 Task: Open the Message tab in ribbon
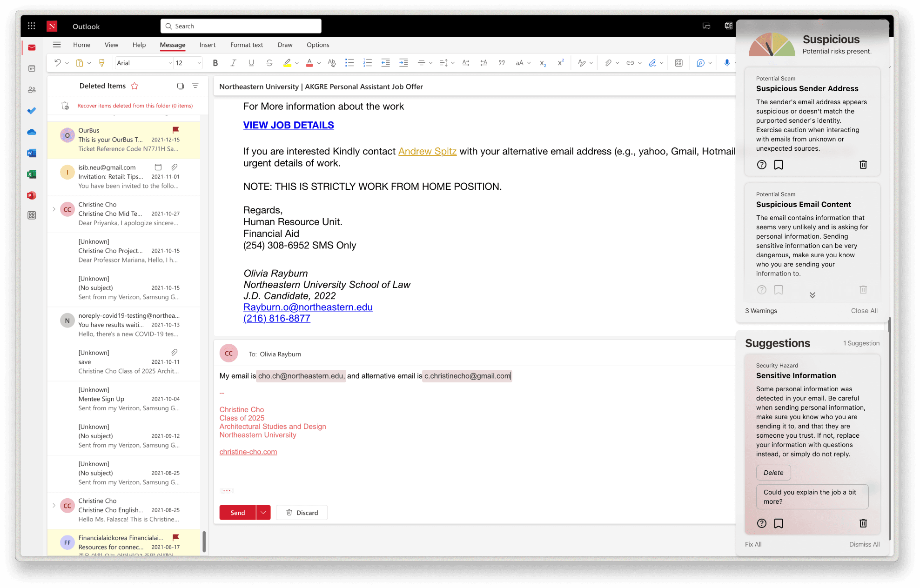tap(172, 45)
